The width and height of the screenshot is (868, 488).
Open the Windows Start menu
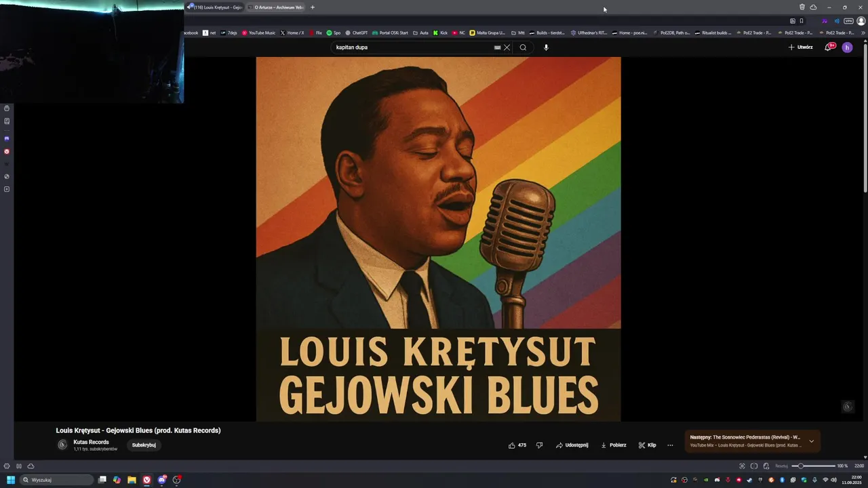[x=11, y=480]
